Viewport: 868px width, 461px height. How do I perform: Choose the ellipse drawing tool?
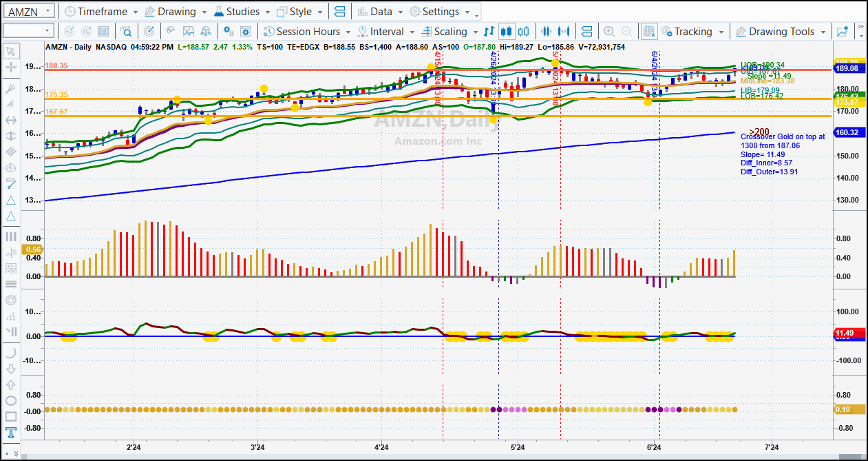tap(11, 400)
